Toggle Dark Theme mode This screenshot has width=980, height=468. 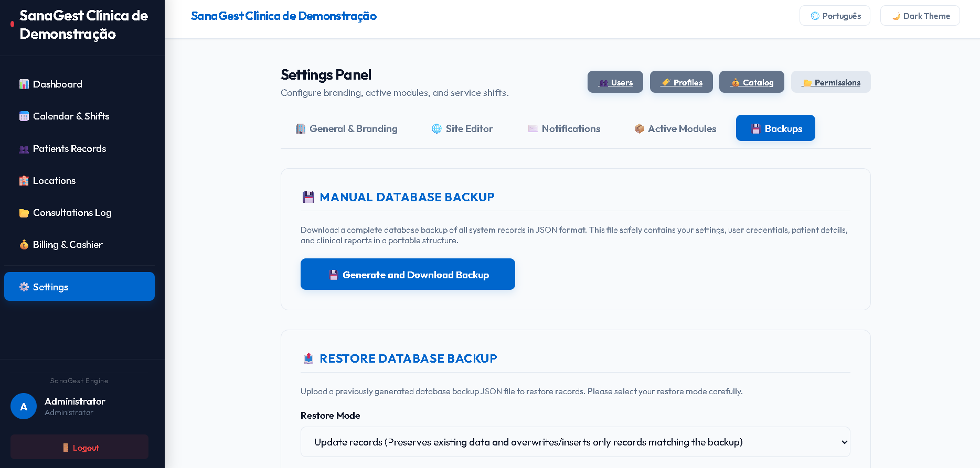point(920,16)
